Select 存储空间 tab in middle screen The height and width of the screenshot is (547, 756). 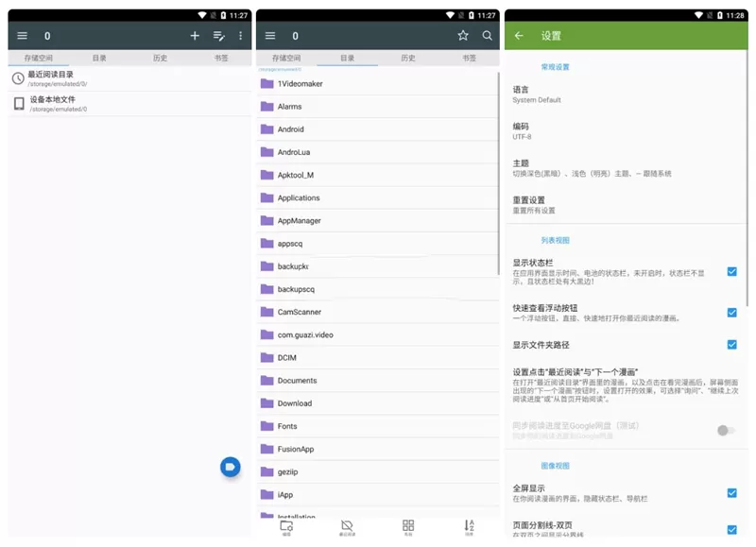click(x=286, y=58)
